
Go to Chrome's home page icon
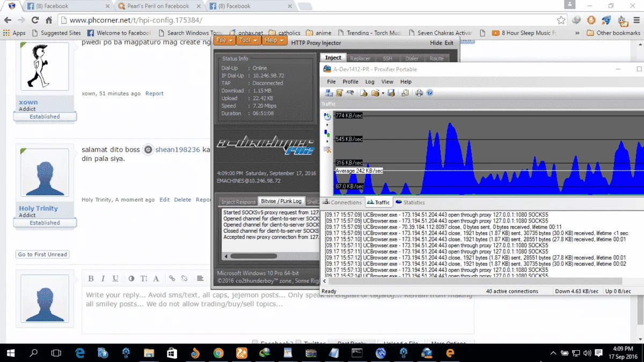click(x=48, y=20)
